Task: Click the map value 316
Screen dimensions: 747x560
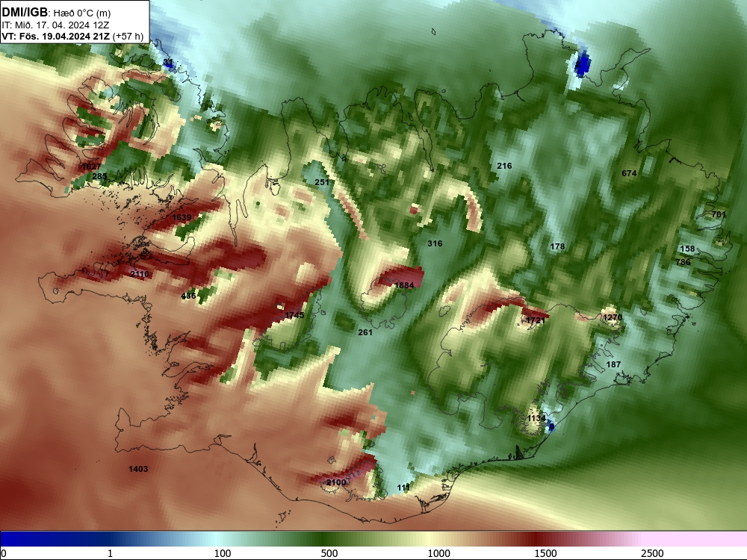Action: click(x=435, y=243)
